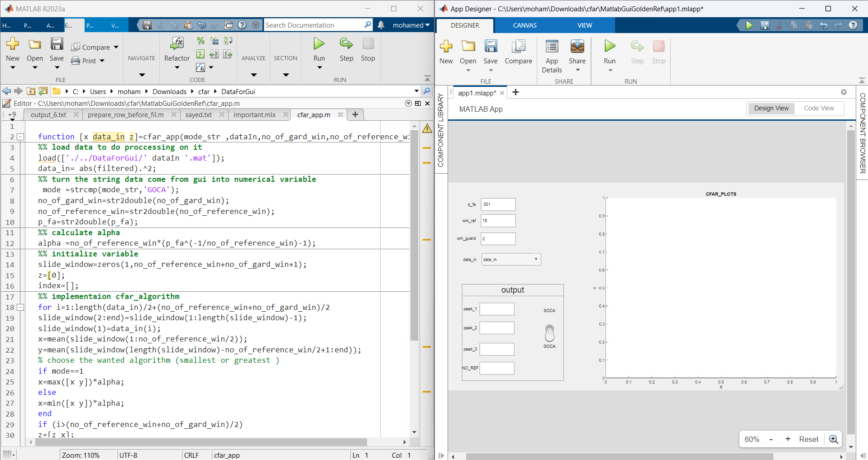Click the zoom out minus button
Screen dimensions: 868x460
point(771,439)
